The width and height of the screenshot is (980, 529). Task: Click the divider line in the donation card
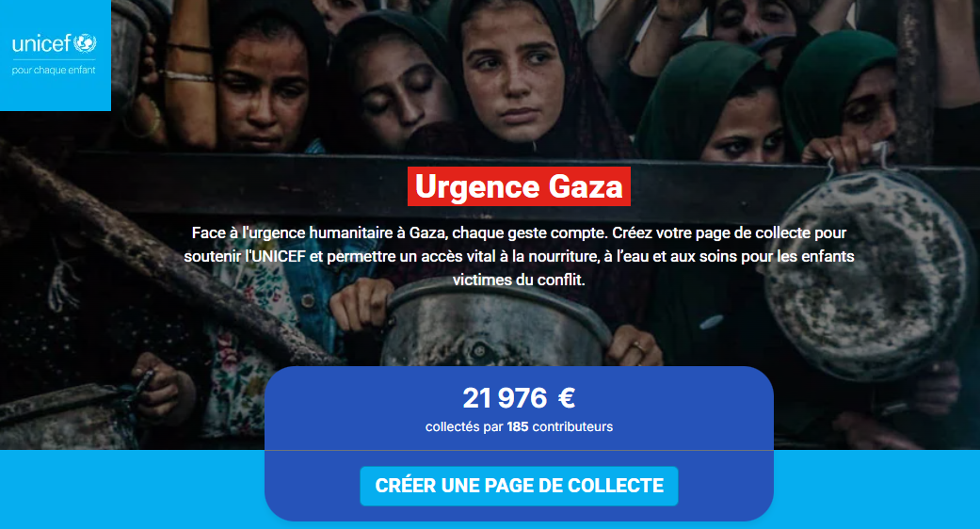click(x=519, y=450)
